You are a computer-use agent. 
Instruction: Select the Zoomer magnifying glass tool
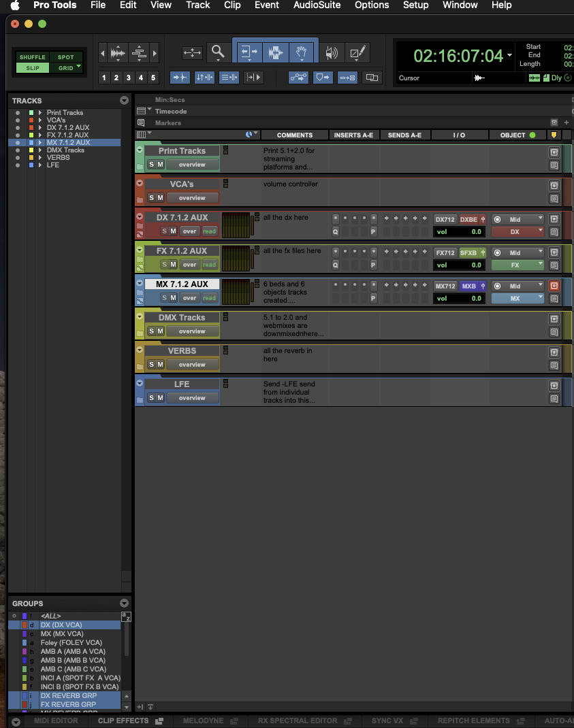pos(217,52)
